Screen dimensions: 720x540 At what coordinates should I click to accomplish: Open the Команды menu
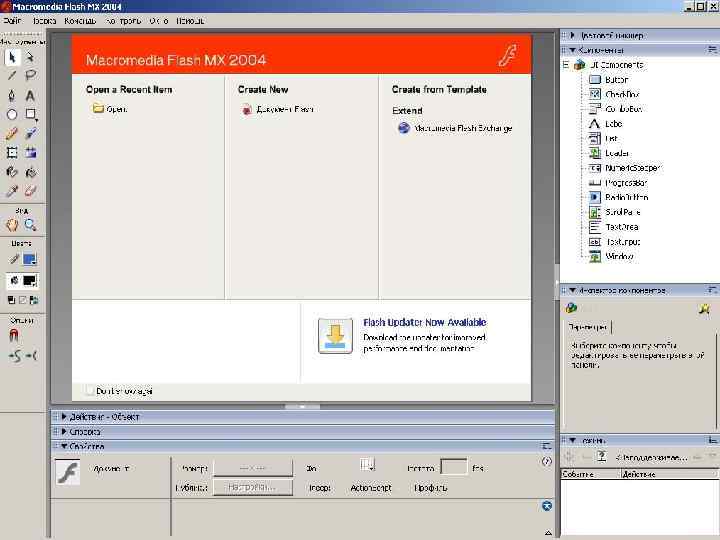80,21
